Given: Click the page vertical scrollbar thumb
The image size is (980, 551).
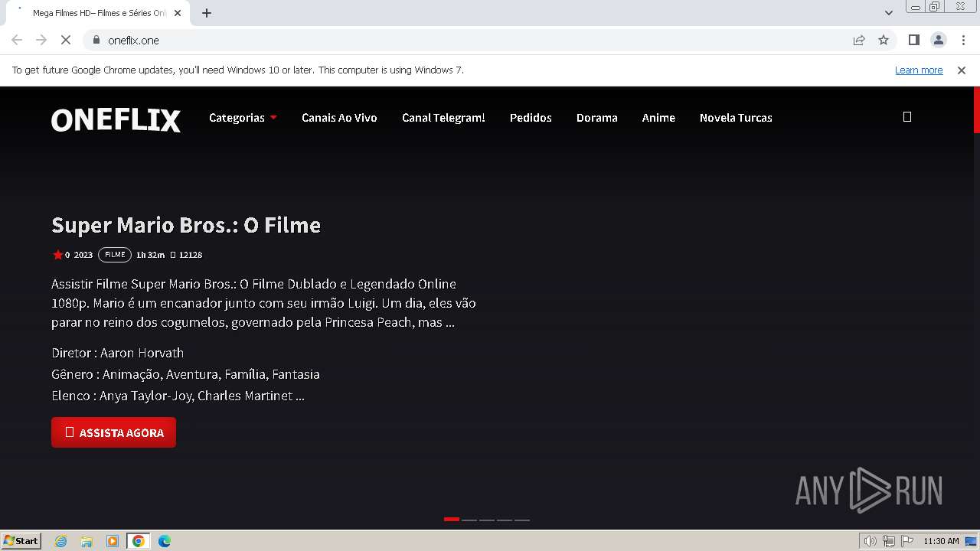Looking at the screenshot, I should (x=977, y=110).
